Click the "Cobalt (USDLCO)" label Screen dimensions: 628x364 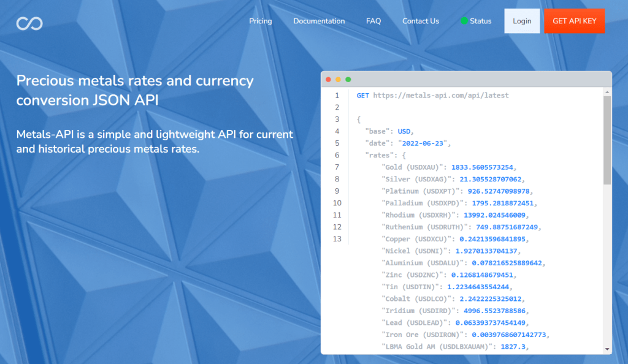click(416, 299)
